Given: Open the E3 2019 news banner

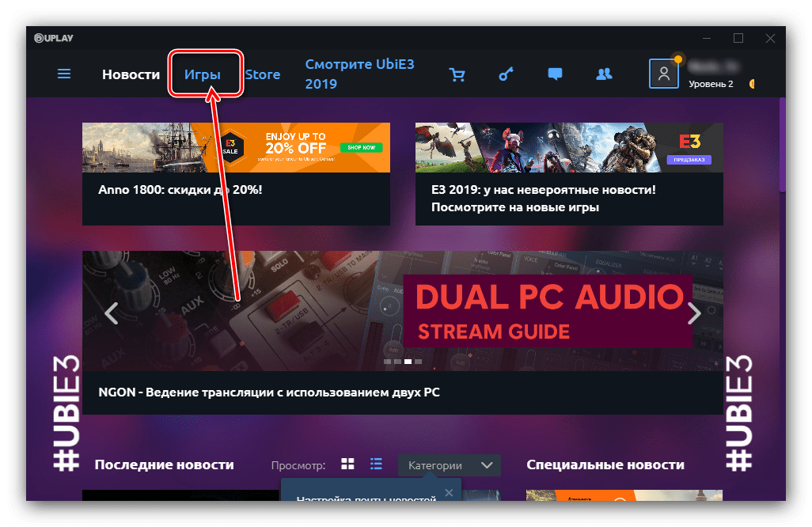Looking at the screenshot, I should coord(569,147).
